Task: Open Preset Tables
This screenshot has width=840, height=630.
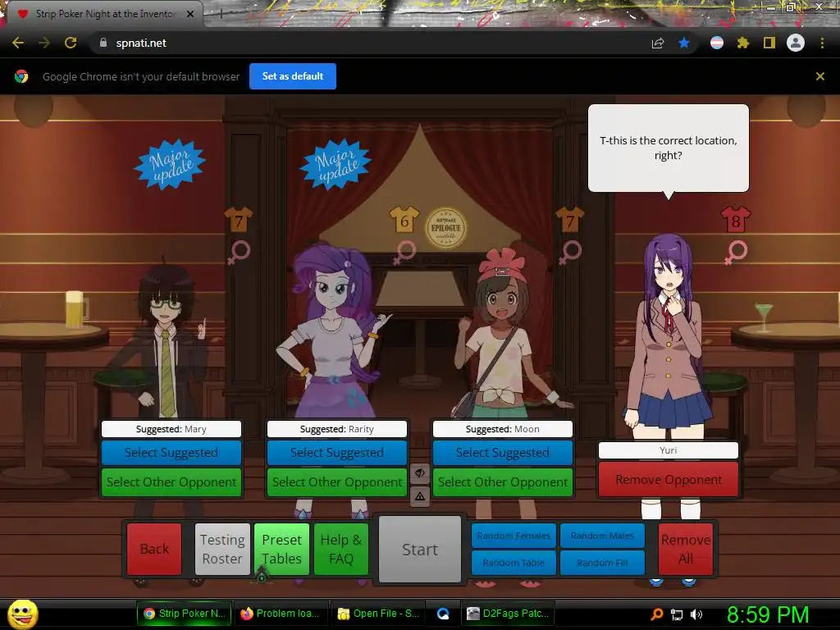Action: (282, 549)
